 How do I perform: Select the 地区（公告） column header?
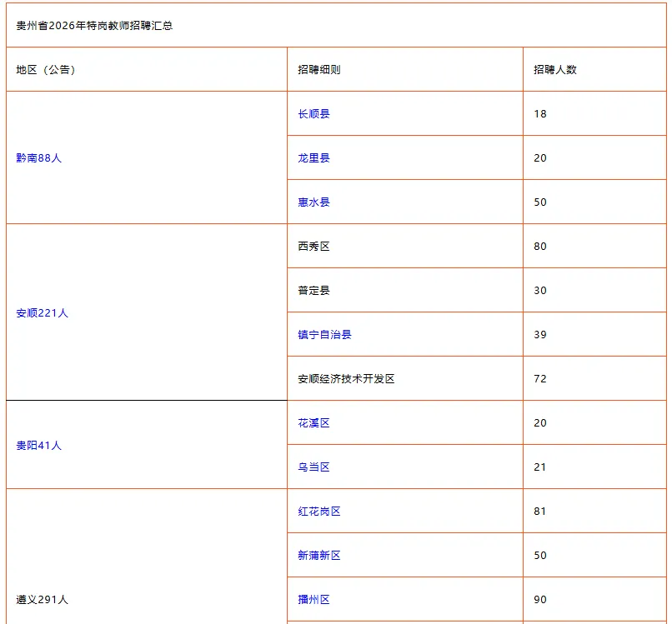(46, 70)
